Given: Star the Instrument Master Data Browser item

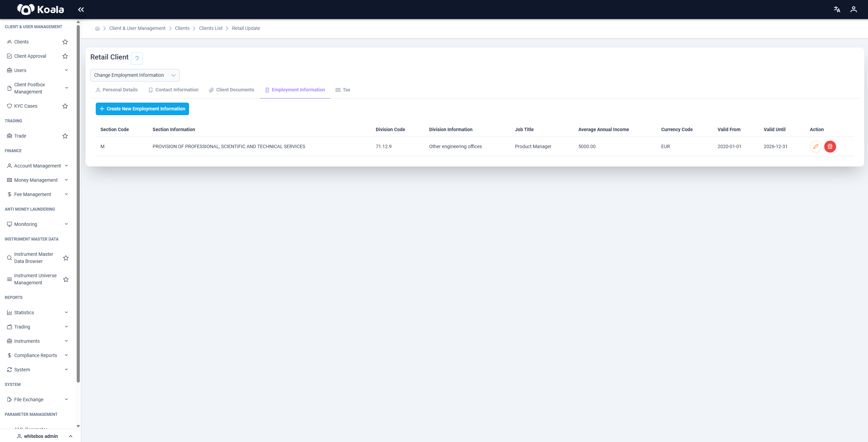Looking at the screenshot, I should pyautogui.click(x=66, y=258).
